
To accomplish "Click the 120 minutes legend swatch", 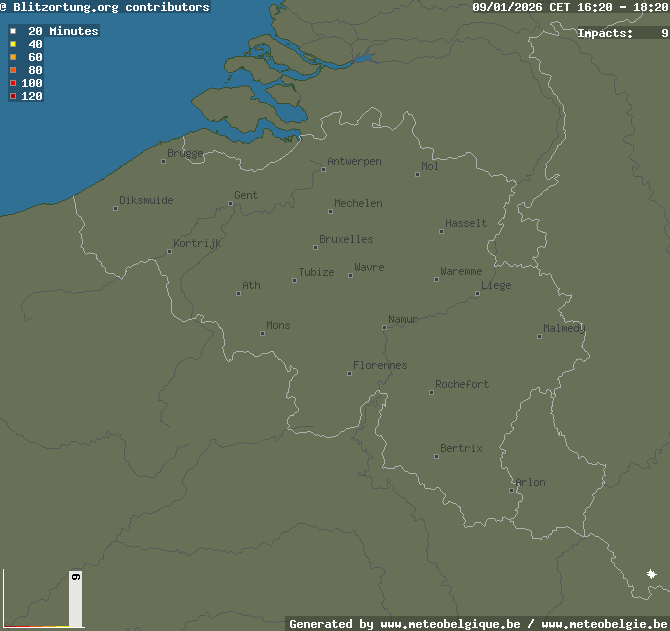I will [x=13, y=96].
